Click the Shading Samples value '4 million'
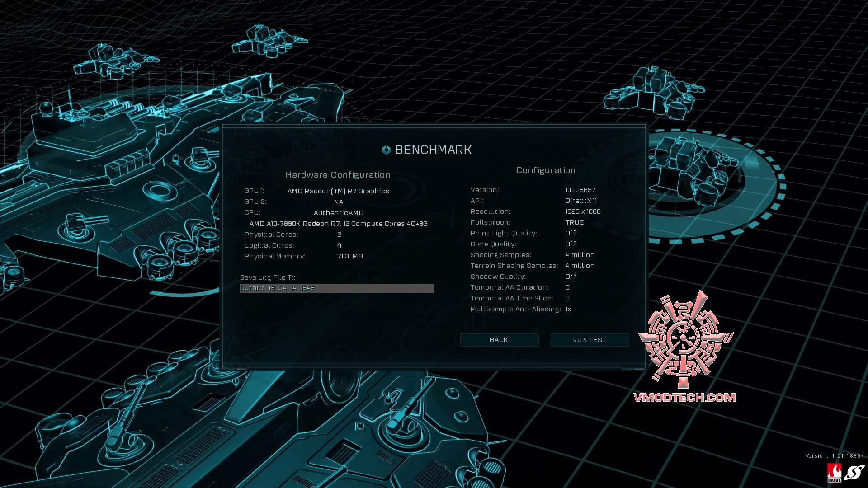 (580, 255)
